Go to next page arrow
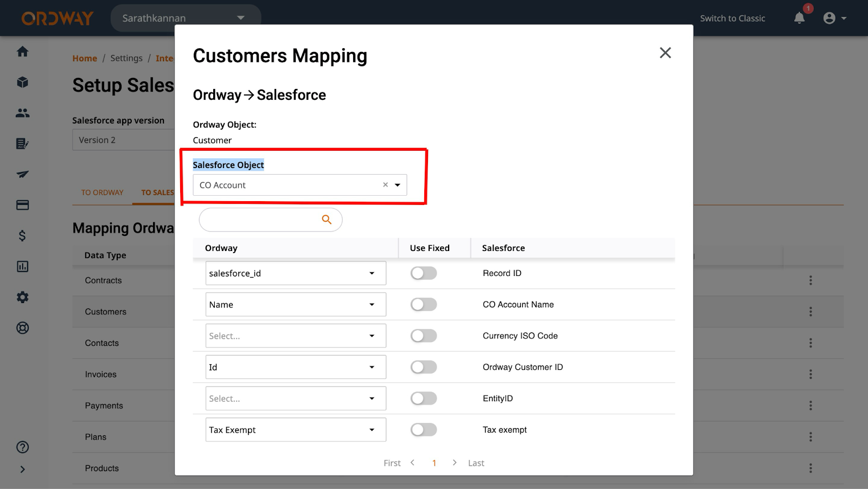This screenshot has width=868, height=489. coord(455,462)
